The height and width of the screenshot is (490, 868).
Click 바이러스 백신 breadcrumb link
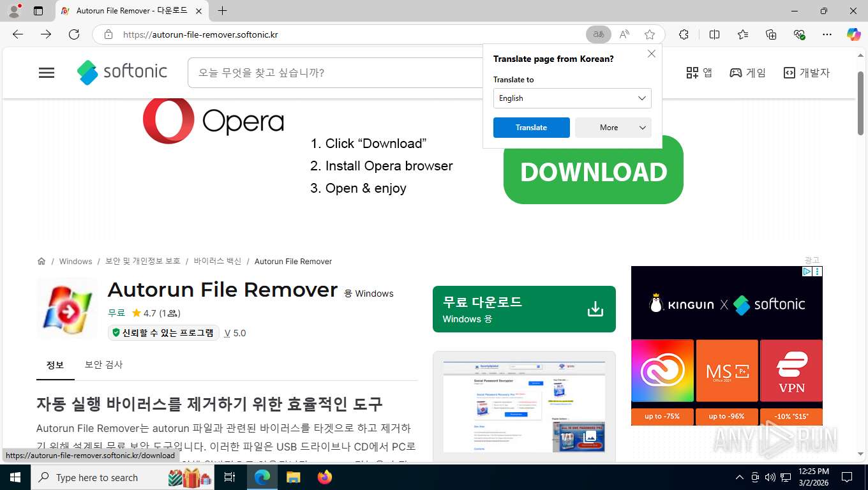click(x=218, y=261)
